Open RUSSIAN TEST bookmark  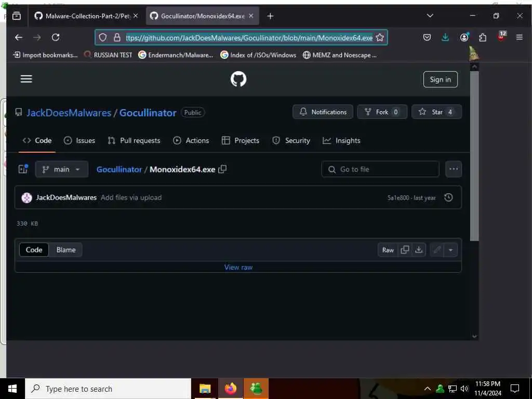tap(108, 55)
